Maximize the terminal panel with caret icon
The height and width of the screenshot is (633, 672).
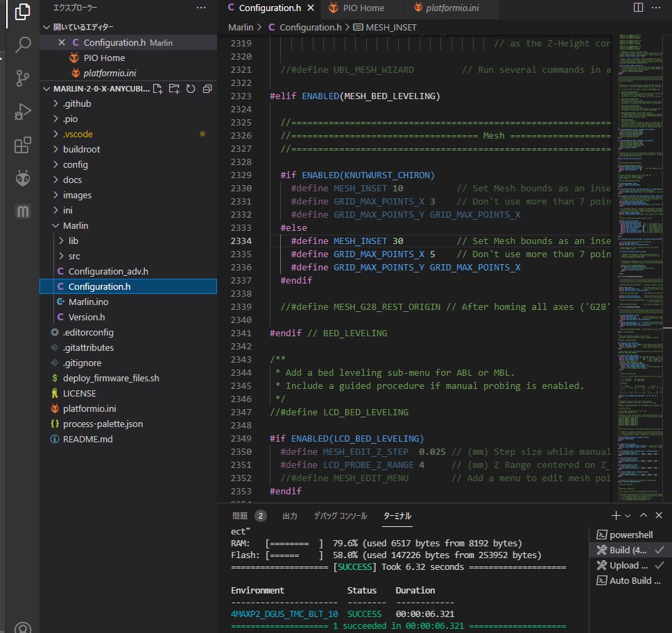(644, 515)
